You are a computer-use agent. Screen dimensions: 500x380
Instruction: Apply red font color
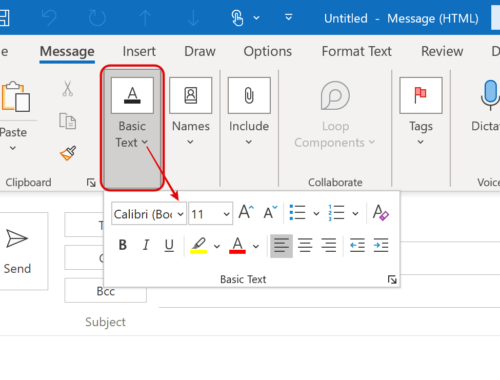pos(237,246)
